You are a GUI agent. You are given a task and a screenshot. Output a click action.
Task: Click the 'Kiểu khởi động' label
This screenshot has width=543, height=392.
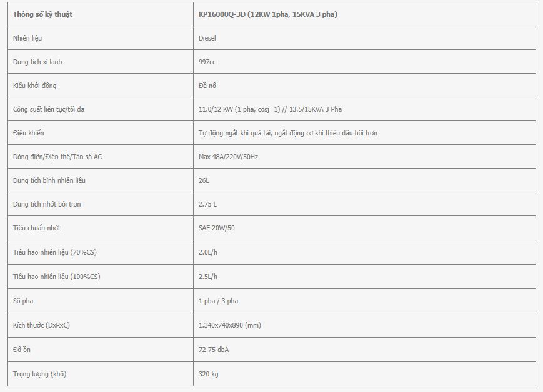click(34, 86)
